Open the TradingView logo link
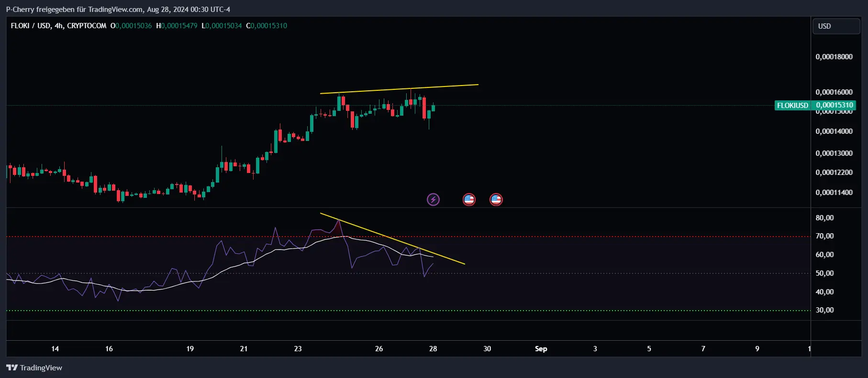868x378 pixels. 34,367
